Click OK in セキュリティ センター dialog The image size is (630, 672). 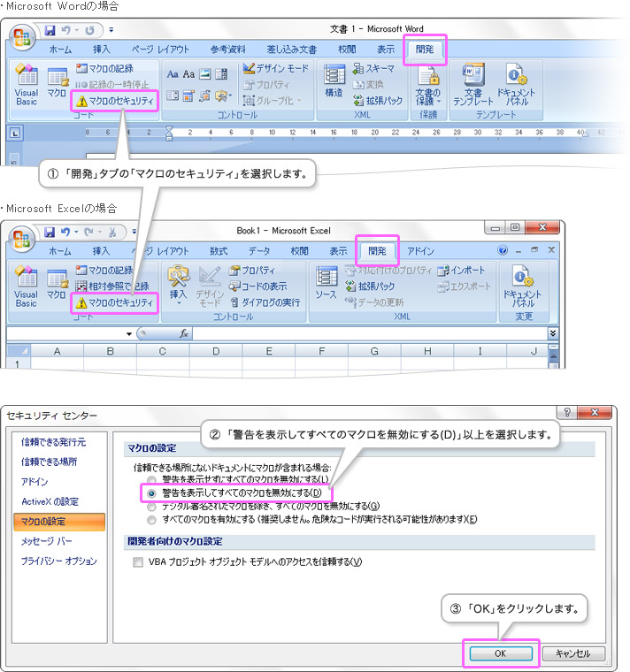pyautogui.click(x=500, y=653)
